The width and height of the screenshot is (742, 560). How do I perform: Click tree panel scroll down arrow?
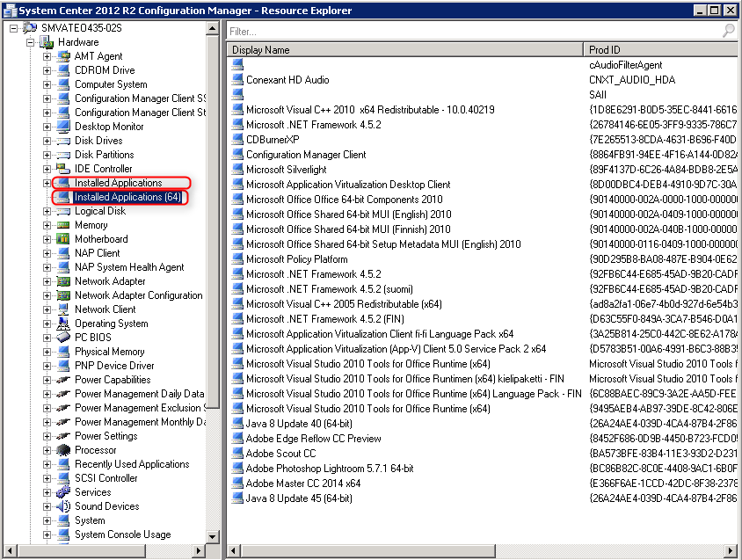[212, 536]
